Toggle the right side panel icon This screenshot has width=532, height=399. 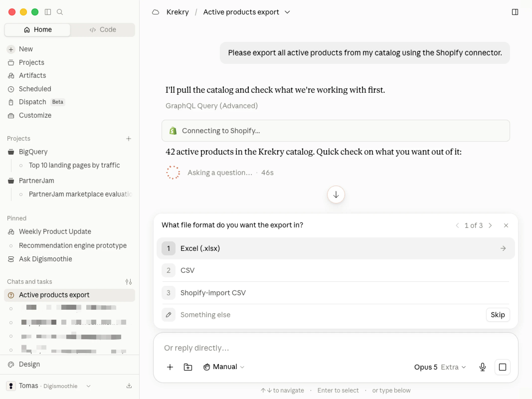[515, 12]
